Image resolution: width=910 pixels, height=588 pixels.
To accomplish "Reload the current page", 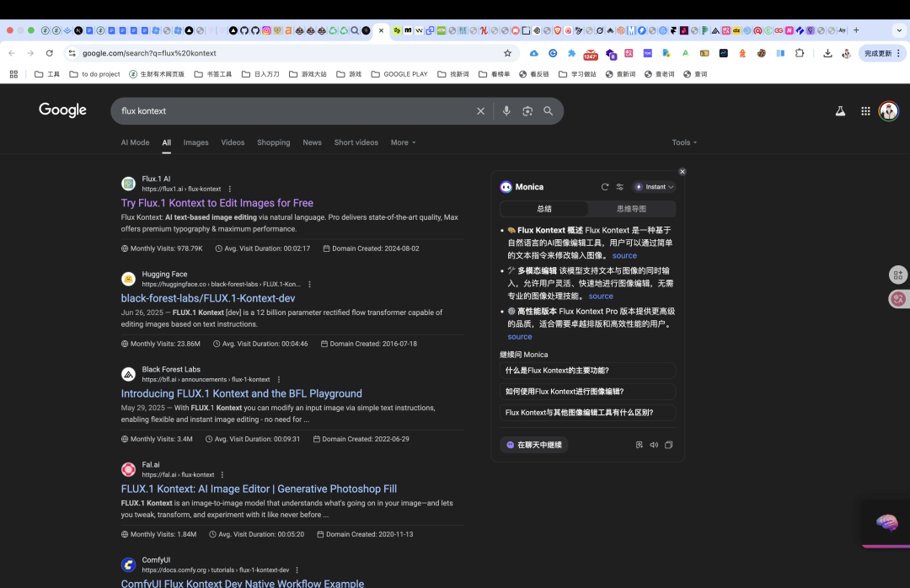I will [x=50, y=53].
